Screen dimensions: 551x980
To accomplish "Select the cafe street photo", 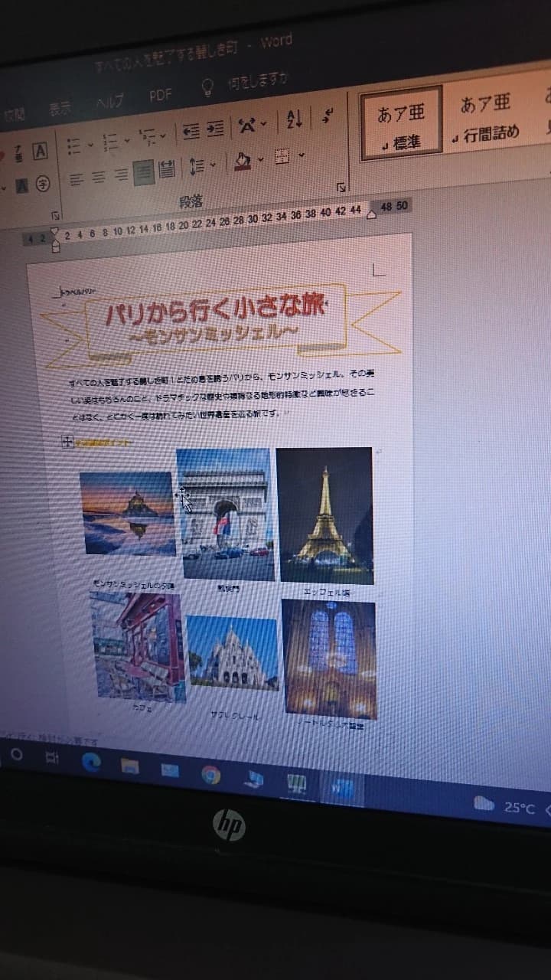I will pyautogui.click(x=138, y=648).
